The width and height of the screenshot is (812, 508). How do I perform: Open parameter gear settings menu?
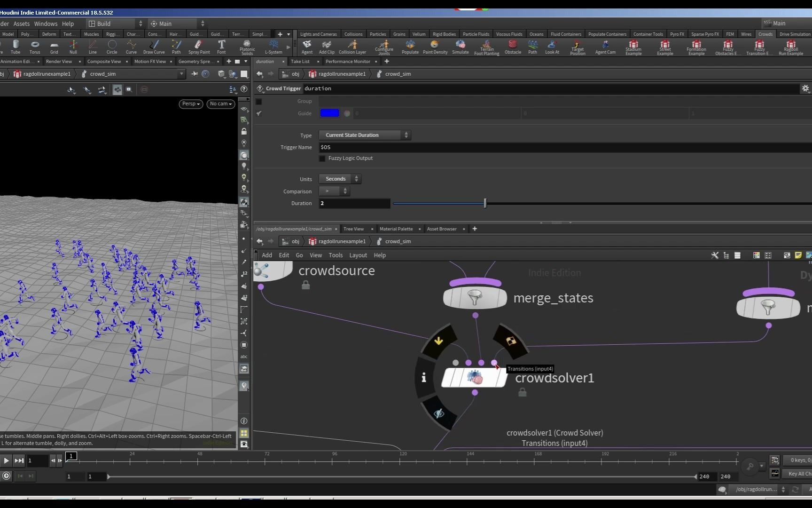[805, 88]
